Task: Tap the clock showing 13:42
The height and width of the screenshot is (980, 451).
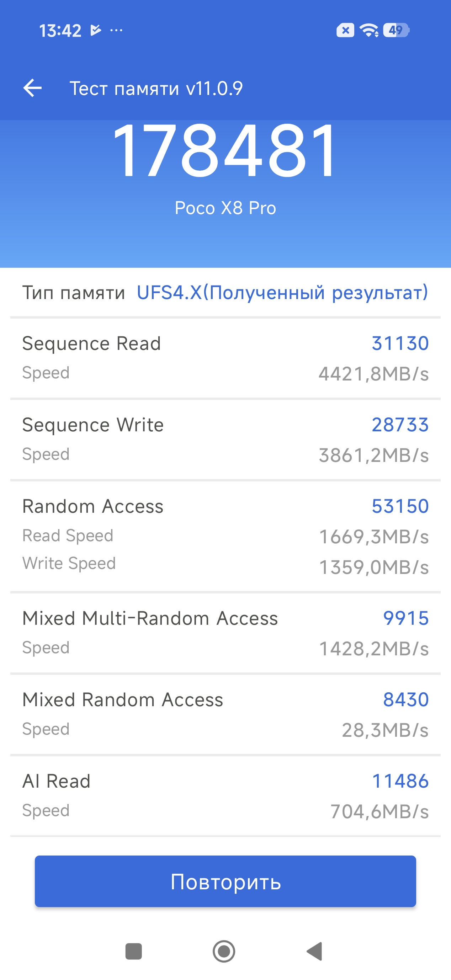Action: [60, 31]
